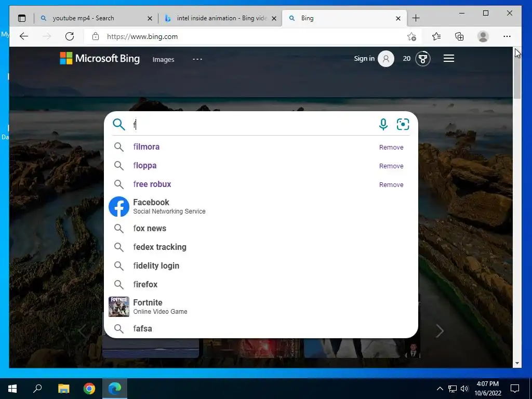Select the filmora suggestion
Screen dimensions: 532x399
tap(261, 147)
